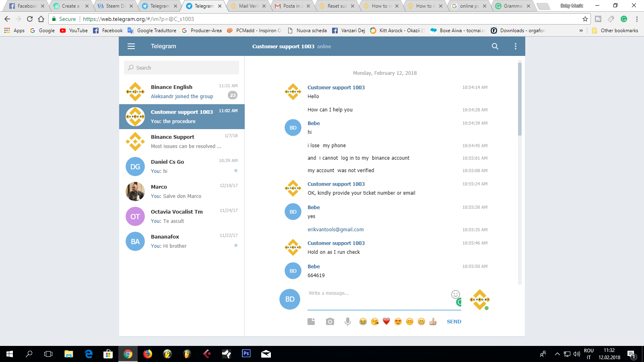Click the SEND button
The height and width of the screenshot is (362, 644).
click(x=454, y=322)
